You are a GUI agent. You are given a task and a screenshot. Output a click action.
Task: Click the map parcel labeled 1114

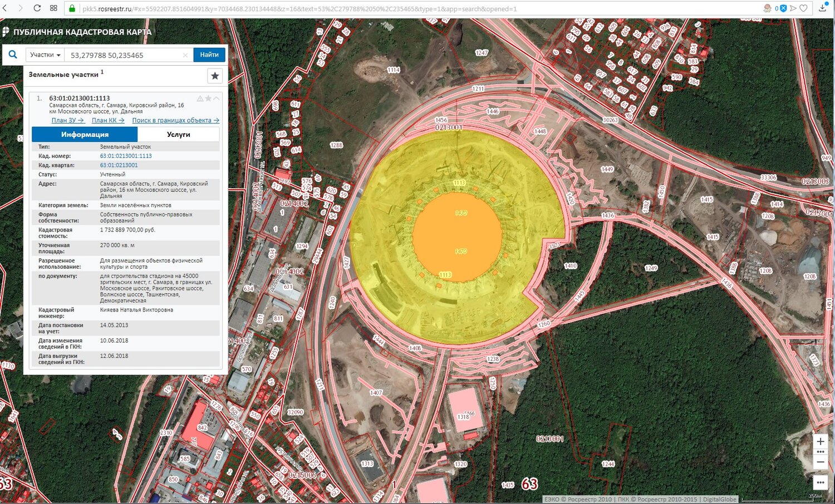click(393, 70)
